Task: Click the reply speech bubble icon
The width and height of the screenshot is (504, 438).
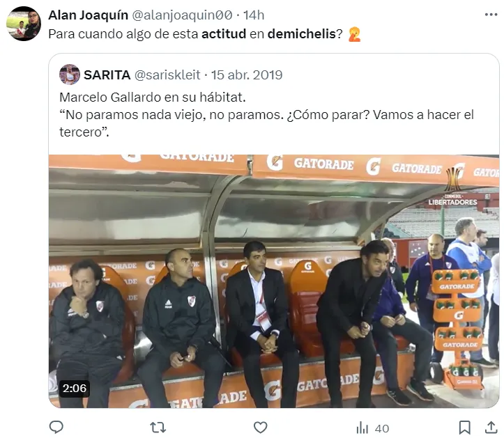Action: [56, 428]
